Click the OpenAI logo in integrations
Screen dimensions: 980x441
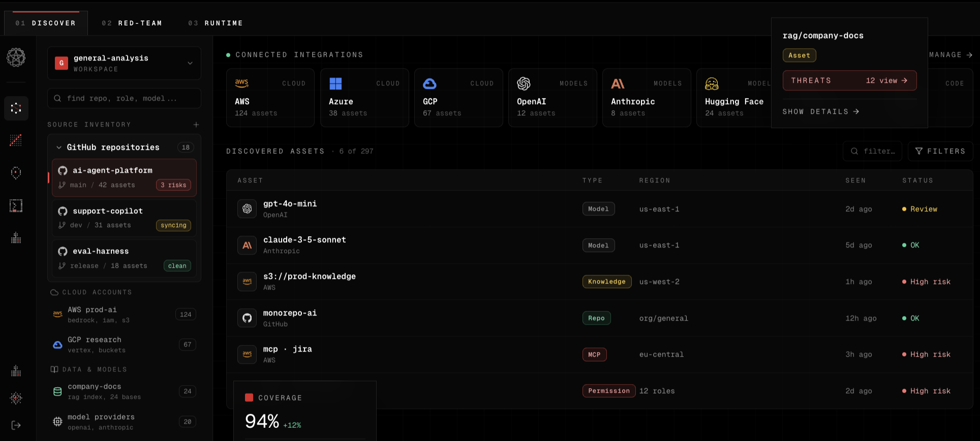[524, 83]
